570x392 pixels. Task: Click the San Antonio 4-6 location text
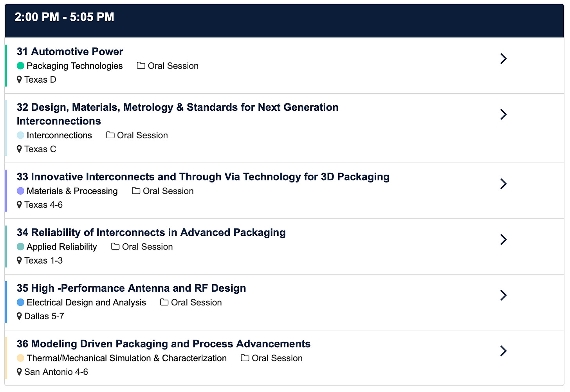[x=56, y=372]
